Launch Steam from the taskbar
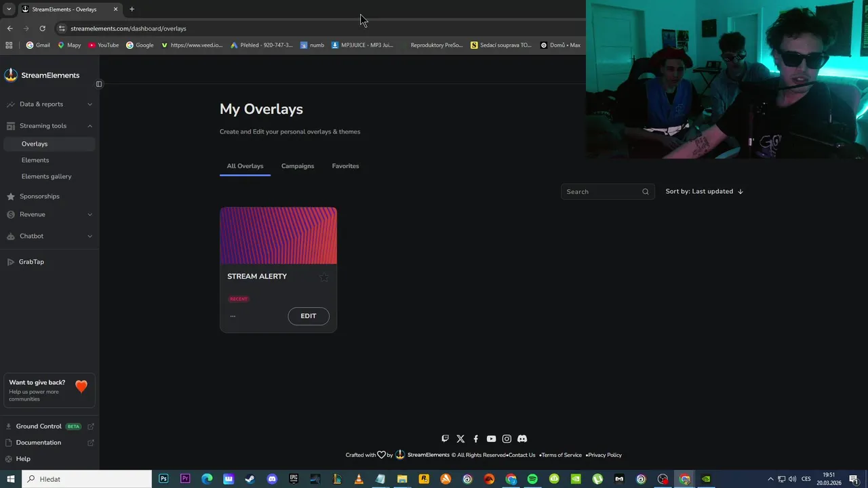The image size is (868, 488). click(x=250, y=479)
